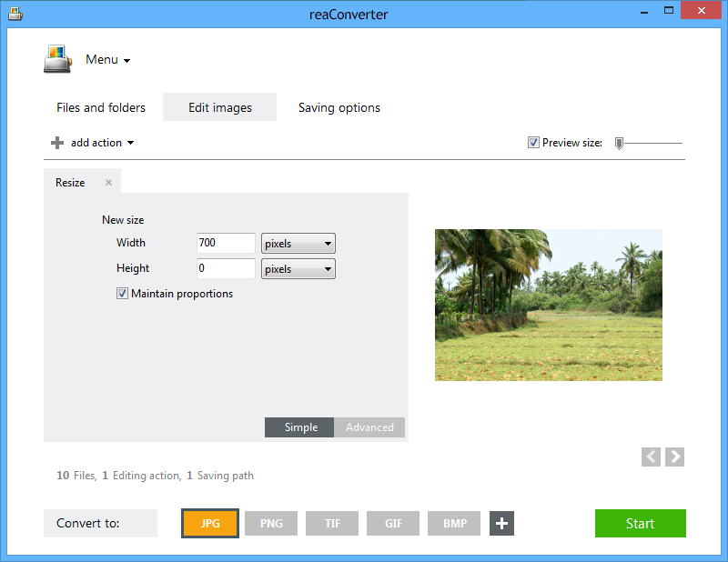Adjust the Preview size slider handle
This screenshot has width=728, height=562.
point(619,144)
